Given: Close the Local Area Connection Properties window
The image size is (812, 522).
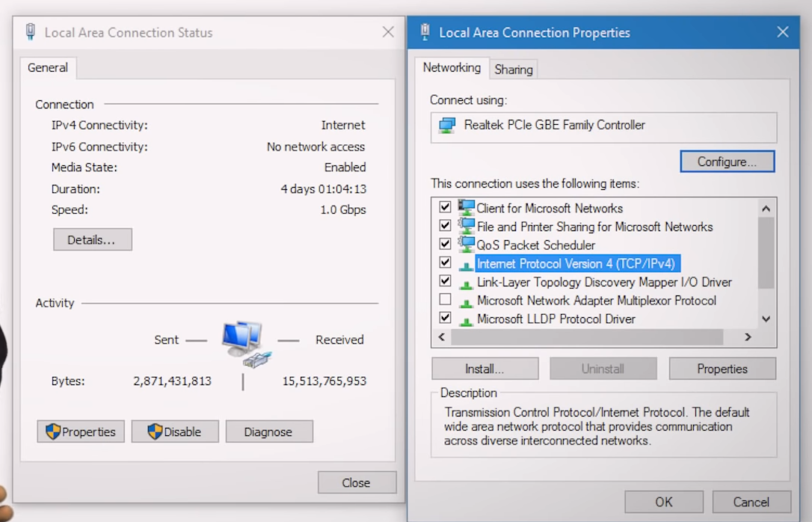Looking at the screenshot, I should coord(783,32).
